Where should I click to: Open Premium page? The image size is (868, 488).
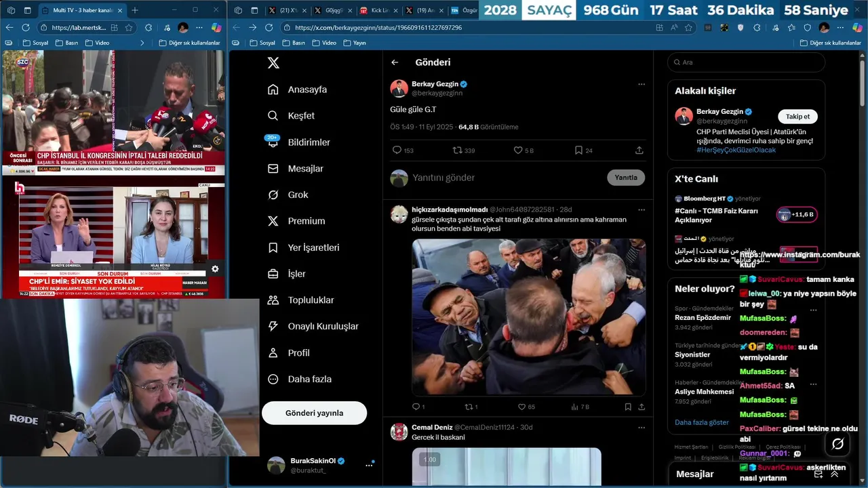(296, 221)
